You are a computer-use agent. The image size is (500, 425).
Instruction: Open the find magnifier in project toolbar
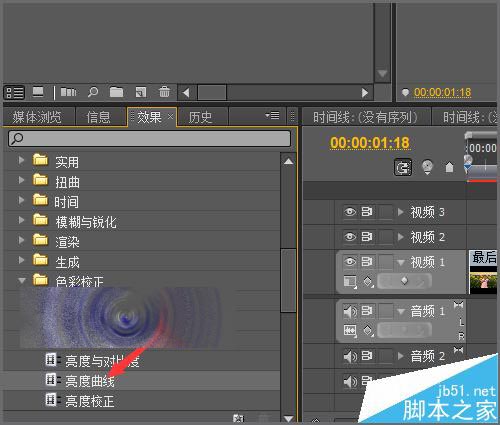93,92
